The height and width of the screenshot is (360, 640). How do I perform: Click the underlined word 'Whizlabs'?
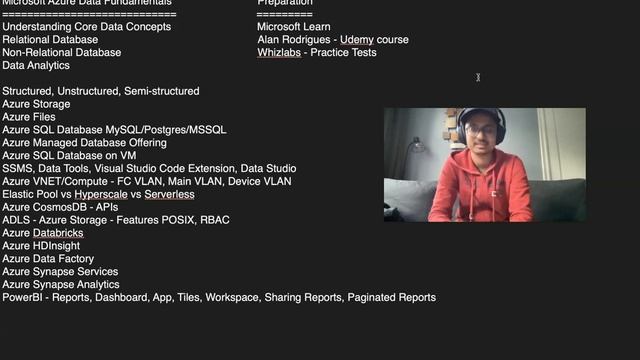(279, 53)
